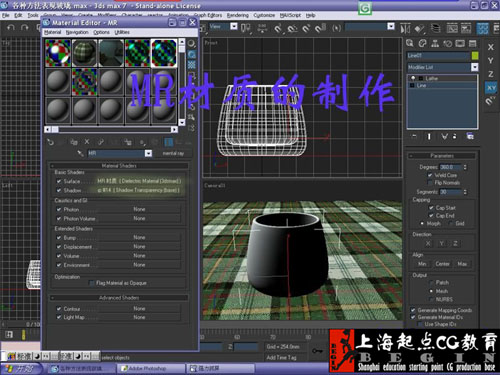Open the Display tab of command panel
The width and height of the screenshot is (500, 375).
(460, 43)
